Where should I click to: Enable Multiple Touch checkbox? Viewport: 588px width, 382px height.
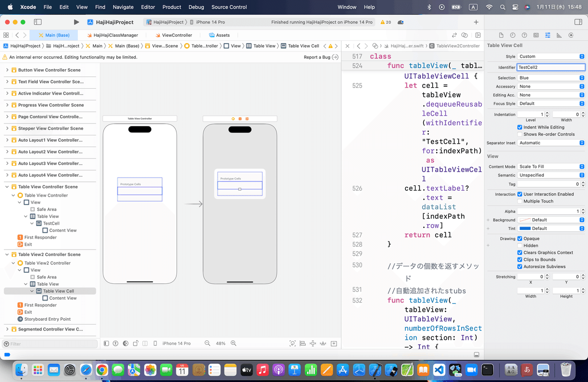(520, 201)
